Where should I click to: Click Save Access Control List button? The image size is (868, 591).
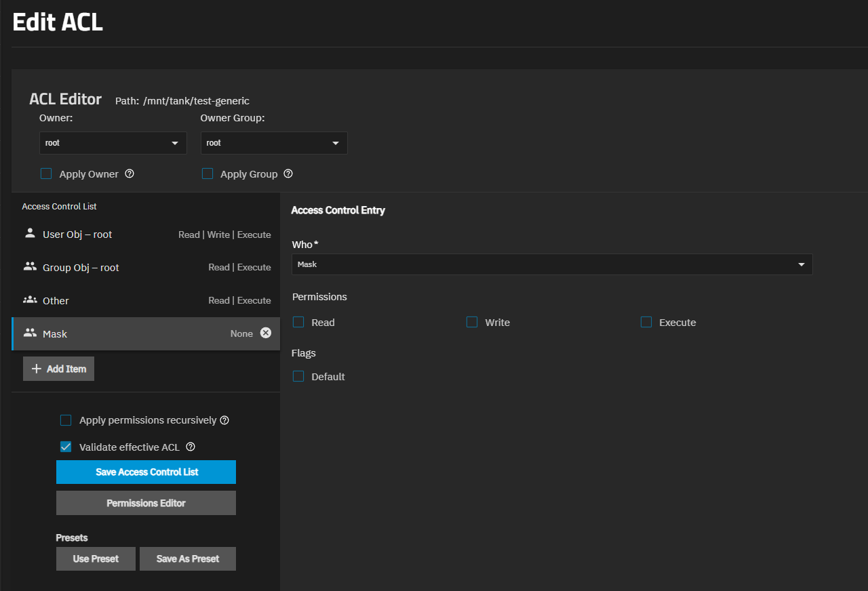tap(146, 472)
